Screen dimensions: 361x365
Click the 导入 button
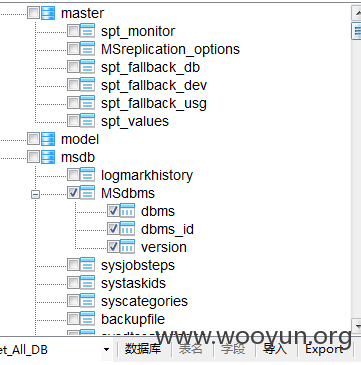275,349
